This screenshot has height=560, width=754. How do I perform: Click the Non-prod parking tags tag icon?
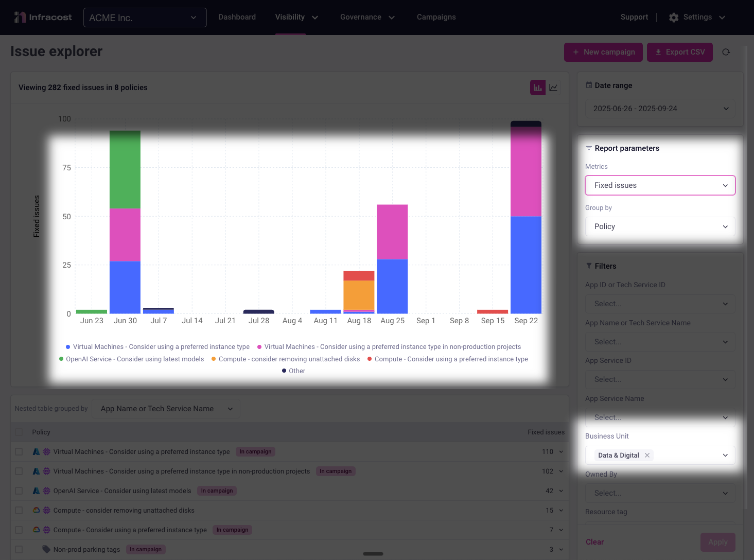tap(46, 549)
